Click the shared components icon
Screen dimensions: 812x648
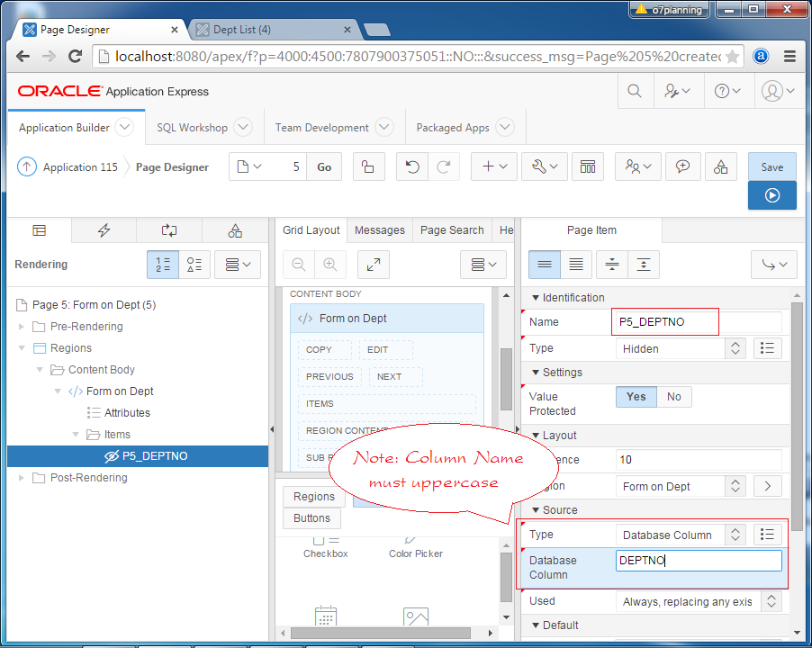[721, 166]
